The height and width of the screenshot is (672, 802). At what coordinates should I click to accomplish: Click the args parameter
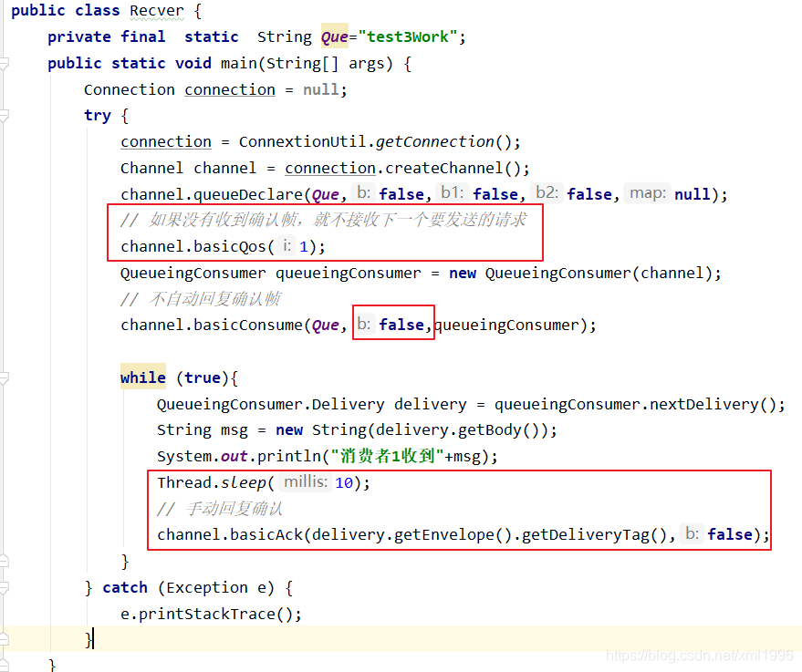[x=366, y=64]
